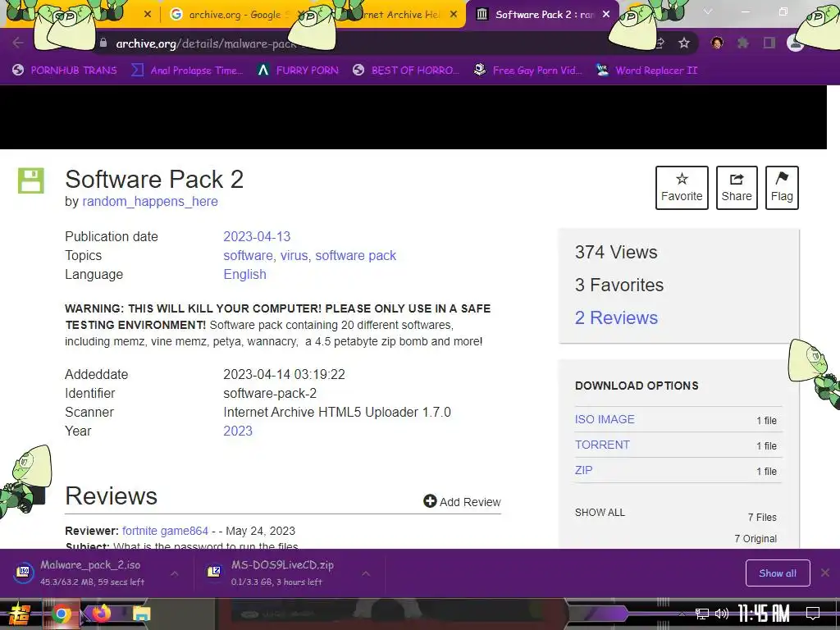This screenshot has width=840, height=630.
Task: Click the Favorite star button
Action: pyautogui.click(x=682, y=188)
